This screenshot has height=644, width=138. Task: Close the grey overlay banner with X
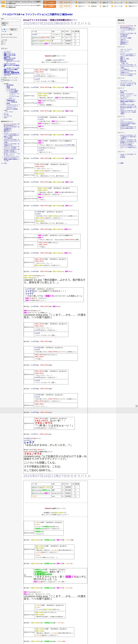(x=136, y=406)
